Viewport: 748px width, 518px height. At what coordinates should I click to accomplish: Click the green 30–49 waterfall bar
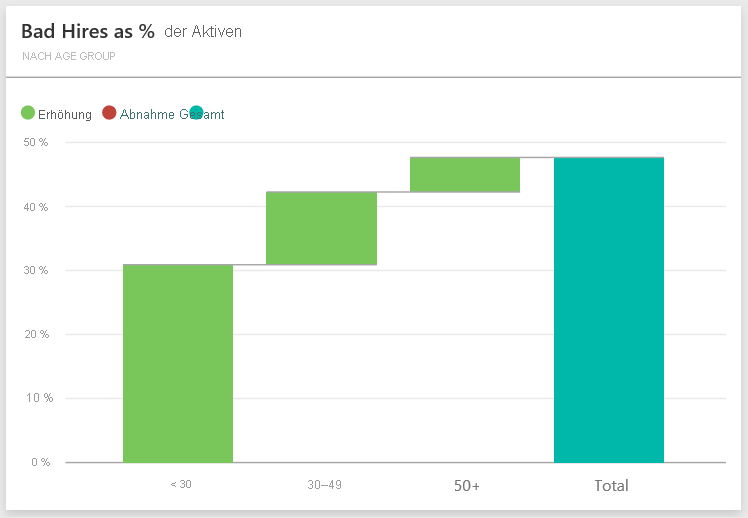321,228
